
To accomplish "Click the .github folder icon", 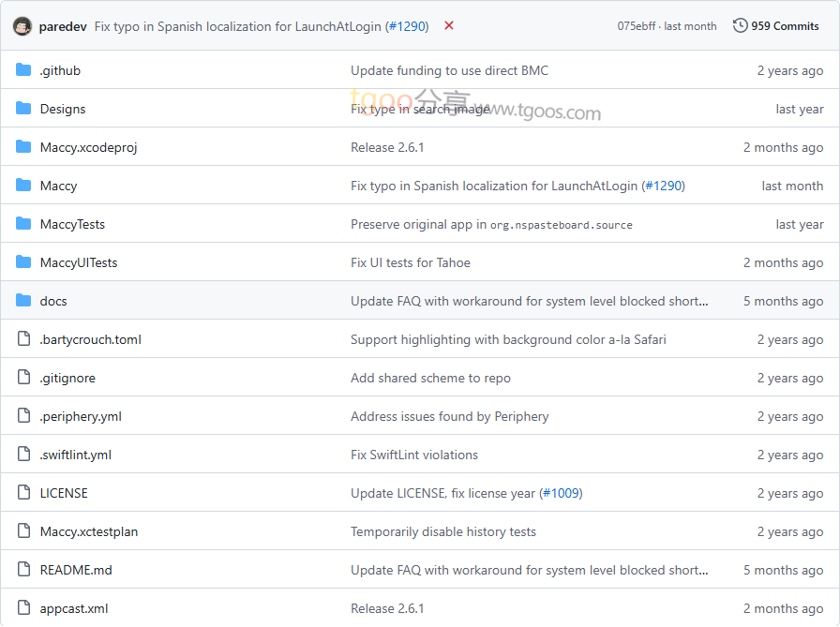I will 23,70.
